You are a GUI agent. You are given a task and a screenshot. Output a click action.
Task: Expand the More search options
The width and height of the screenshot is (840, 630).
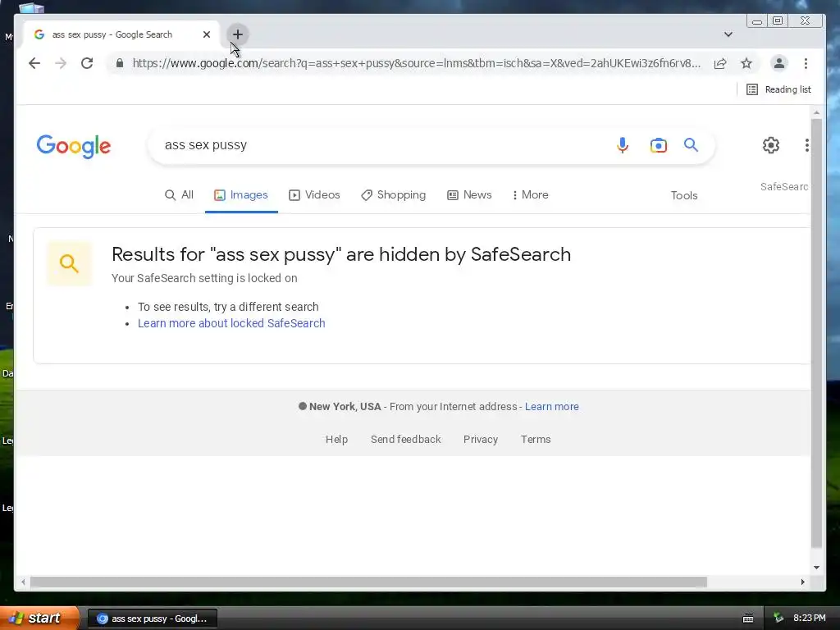[x=531, y=195]
